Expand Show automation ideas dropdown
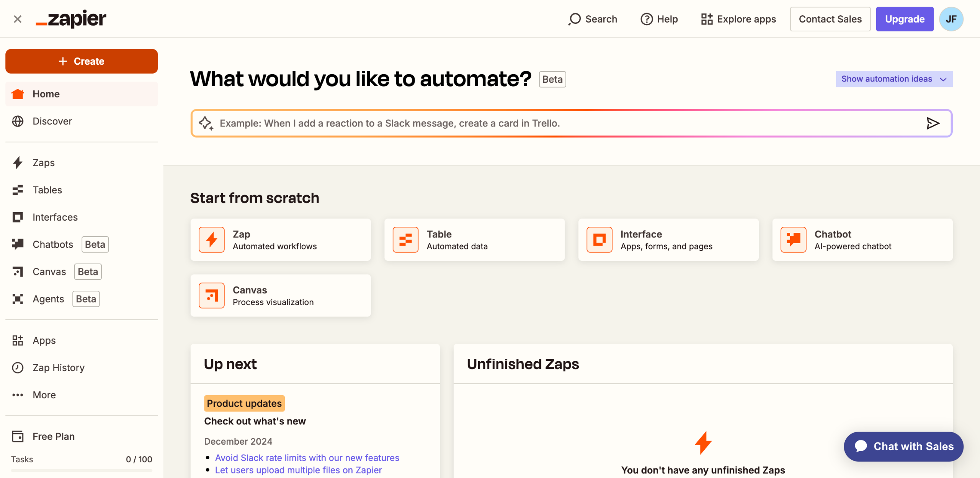This screenshot has height=478, width=980. point(894,79)
